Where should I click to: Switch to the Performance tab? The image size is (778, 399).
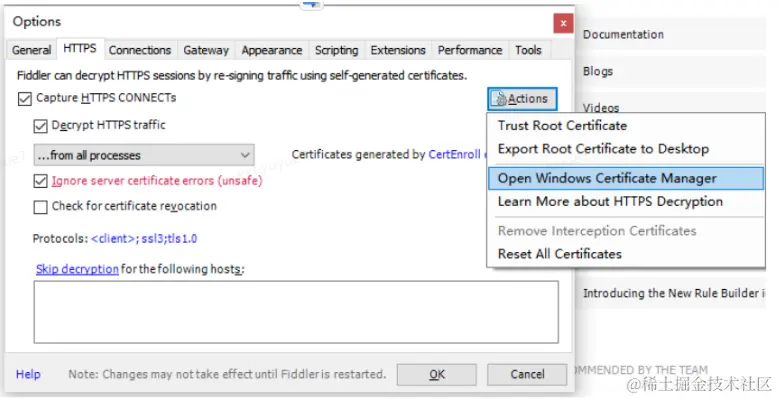(x=470, y=50)
